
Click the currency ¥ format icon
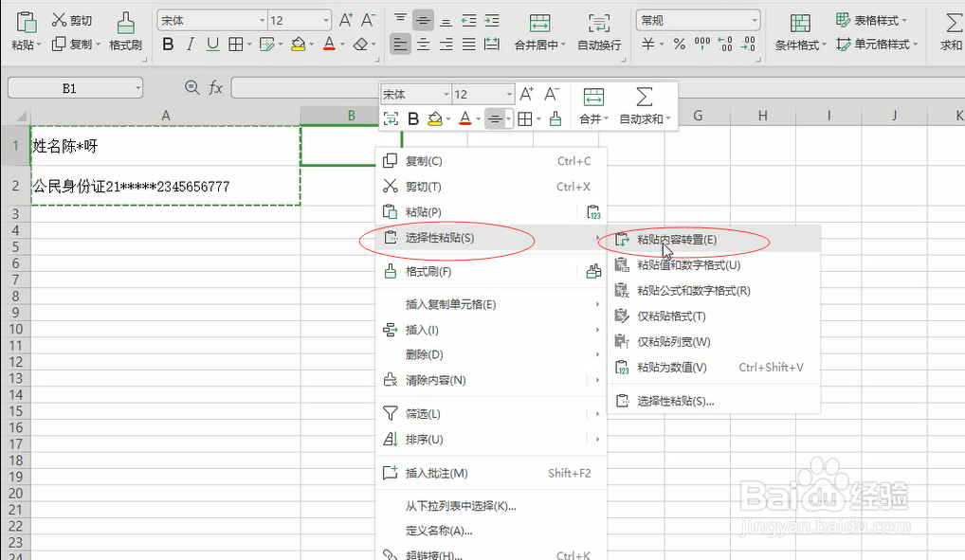(x=648, y=45)
